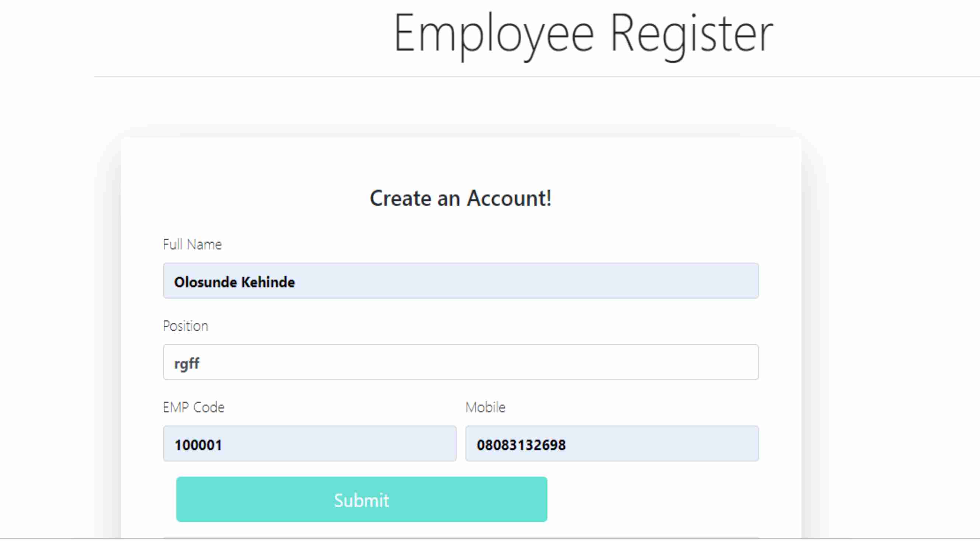Click the Mobile label

(486, 407)
